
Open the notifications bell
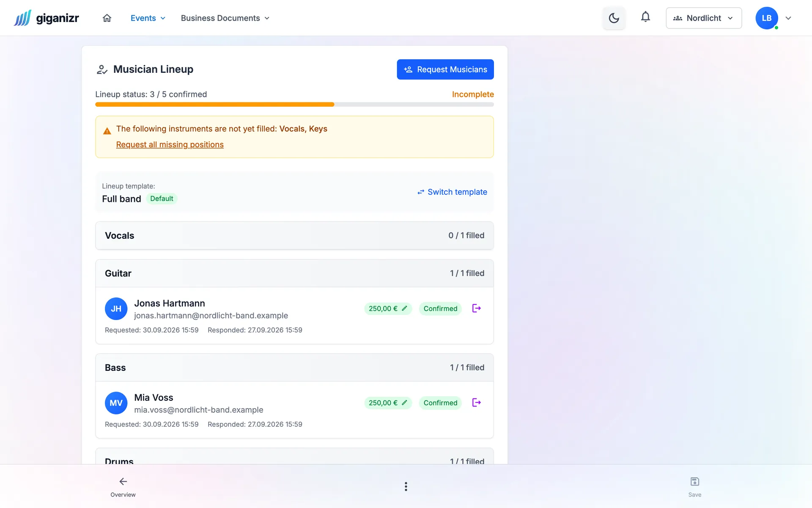point(645,17)
